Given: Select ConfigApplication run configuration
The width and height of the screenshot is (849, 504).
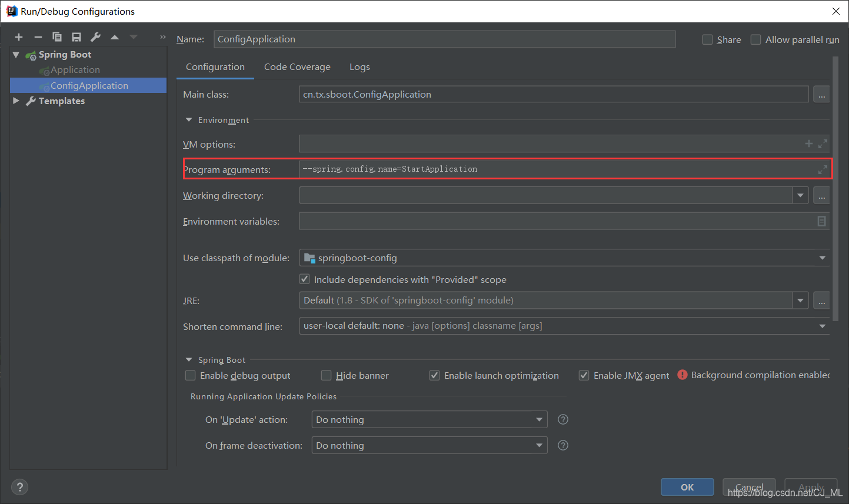Looking at the screenshot, I should (89, 85).
